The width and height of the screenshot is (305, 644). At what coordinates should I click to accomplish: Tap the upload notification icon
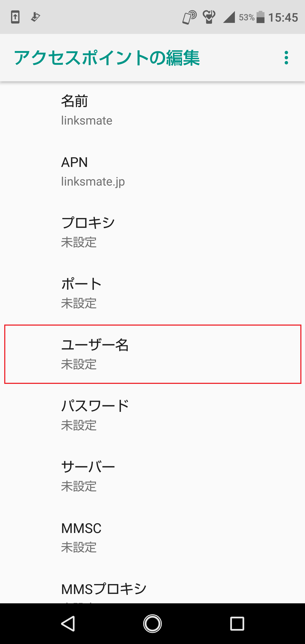15,17
